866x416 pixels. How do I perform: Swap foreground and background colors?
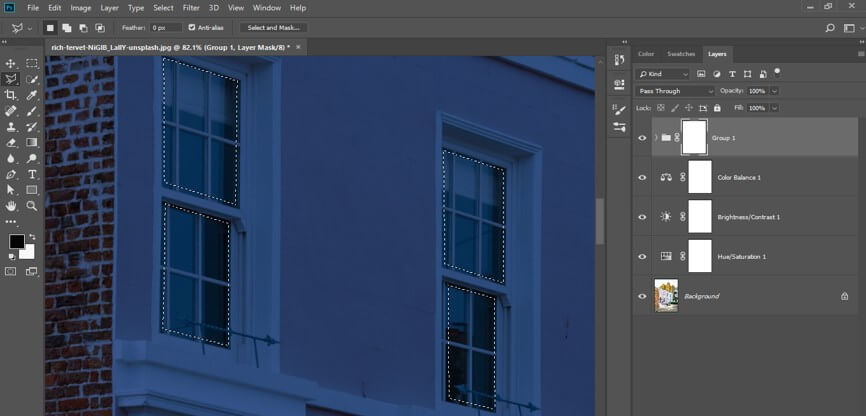[x=32, y=236]
